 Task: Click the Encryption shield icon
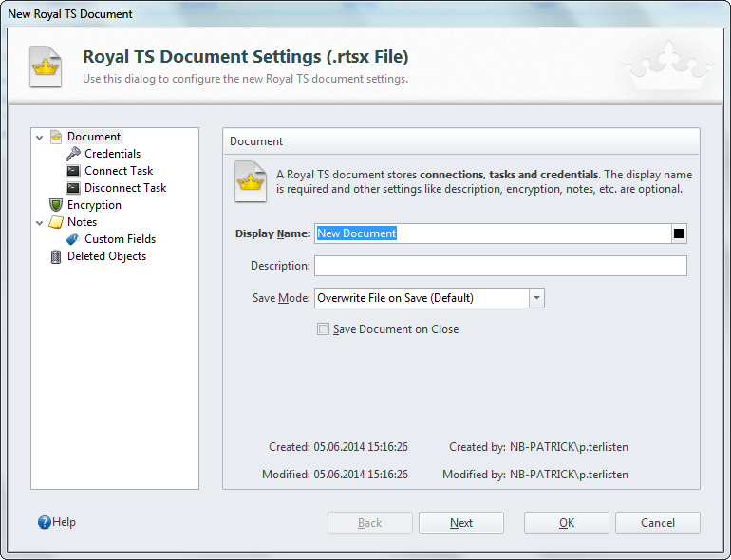point(56,205)
